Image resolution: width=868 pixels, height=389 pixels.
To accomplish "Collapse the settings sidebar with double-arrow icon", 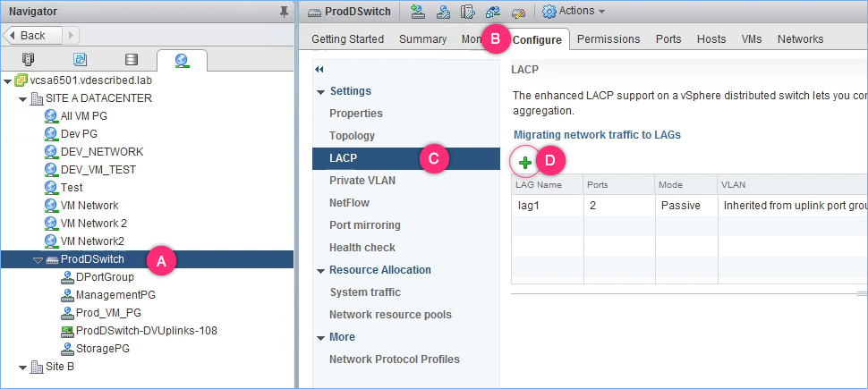I will click(x=319, y=70).
